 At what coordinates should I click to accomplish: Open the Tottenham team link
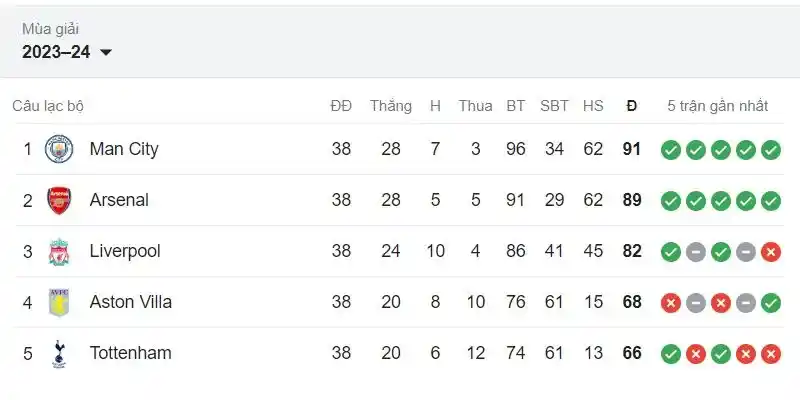(x=131, y=353)
